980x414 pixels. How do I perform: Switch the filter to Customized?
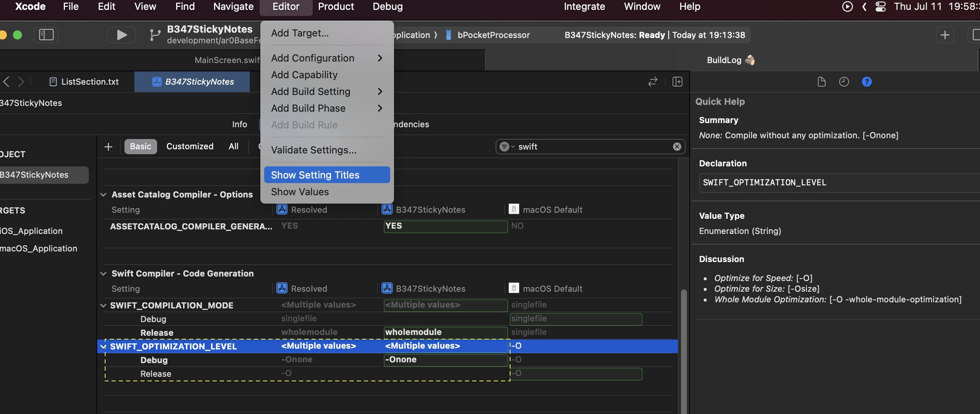coord(189,147)
